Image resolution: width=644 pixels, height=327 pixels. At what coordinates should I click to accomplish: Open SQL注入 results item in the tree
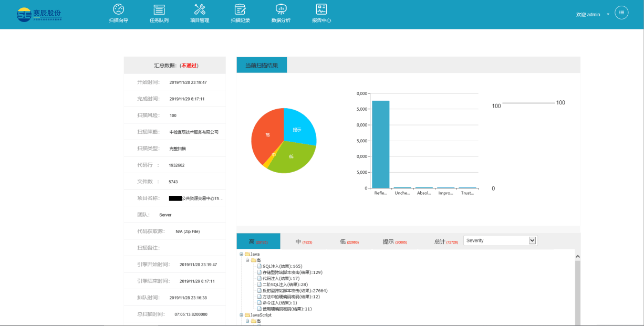[282, 267]
